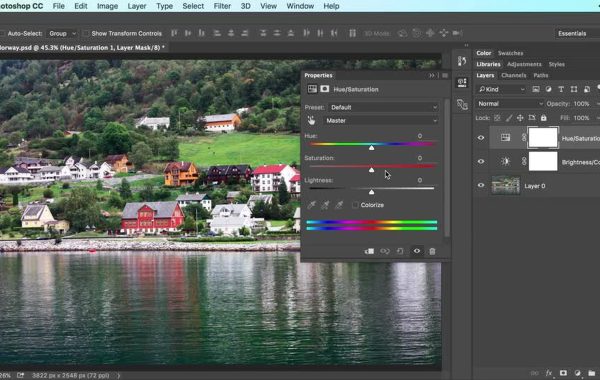Viewport: 600px width, 380px height.
Task: Hide Layer 0 with its eye icon
Action: pyautogui.click(x=481, y=185)
